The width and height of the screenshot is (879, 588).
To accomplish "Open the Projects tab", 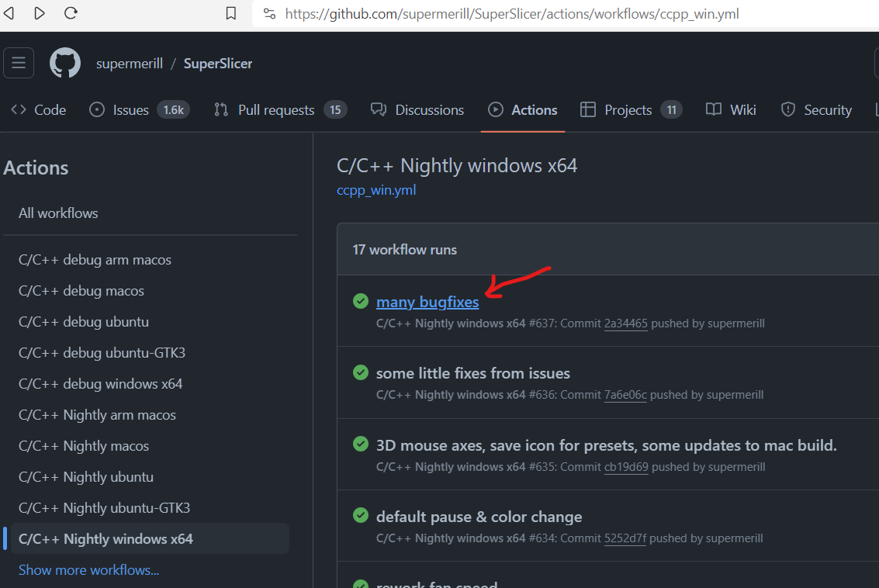I will [628, 109].
